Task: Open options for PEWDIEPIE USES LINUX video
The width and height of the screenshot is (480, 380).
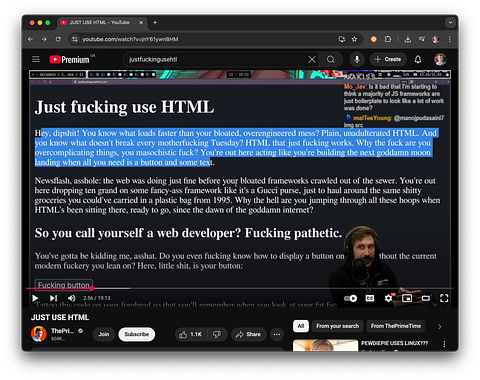Action: [444, 344]
